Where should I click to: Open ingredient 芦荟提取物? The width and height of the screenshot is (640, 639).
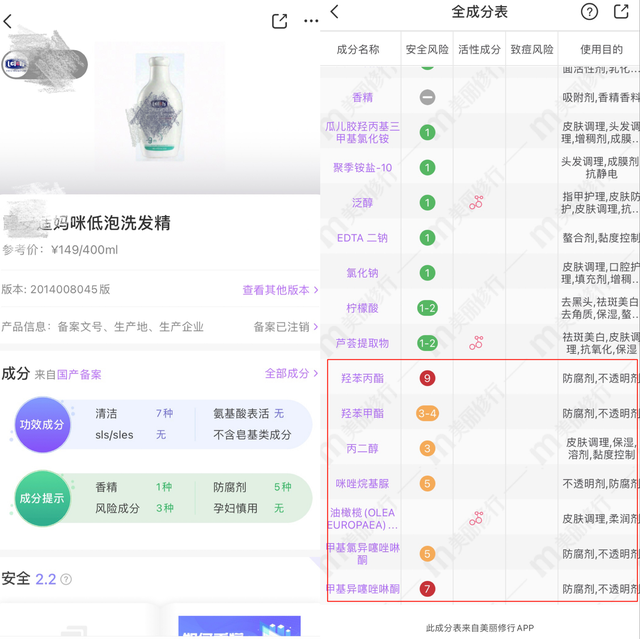(x=362, y=343)
